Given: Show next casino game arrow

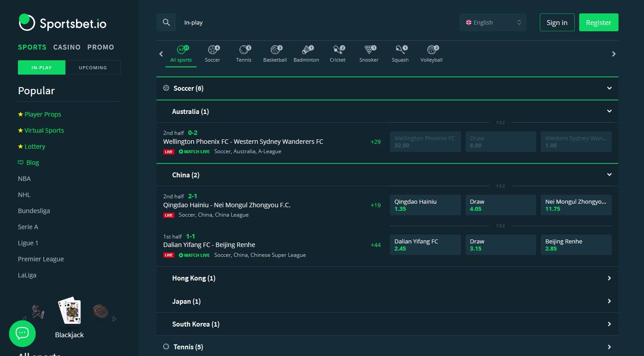Looking at the screenshot, I should pyautogui.click(x=114, y=319).
